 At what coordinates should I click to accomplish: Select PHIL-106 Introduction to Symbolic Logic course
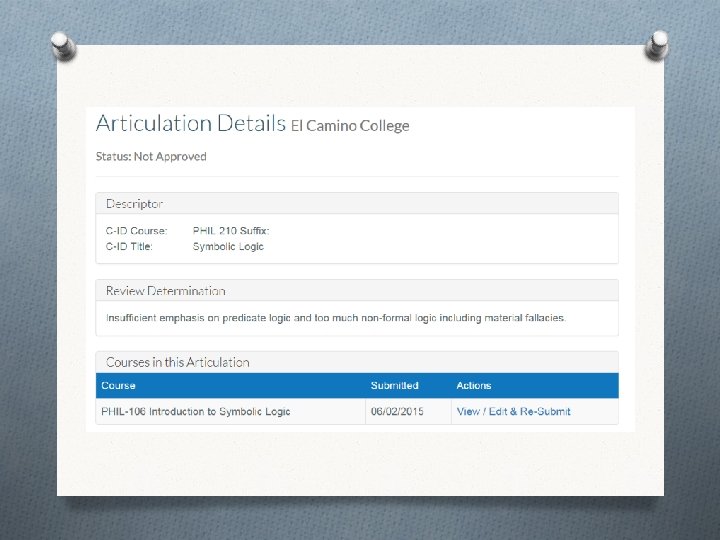pyautogui.click(x=195, y=412)
